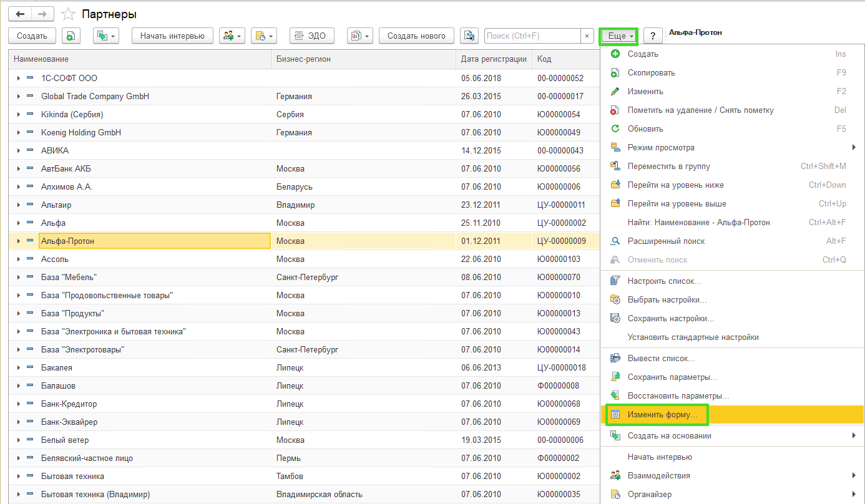This screenshot has height=504, width=865.
Task: Select Сохранить настройки... entry
Action: tap(731, 319)
